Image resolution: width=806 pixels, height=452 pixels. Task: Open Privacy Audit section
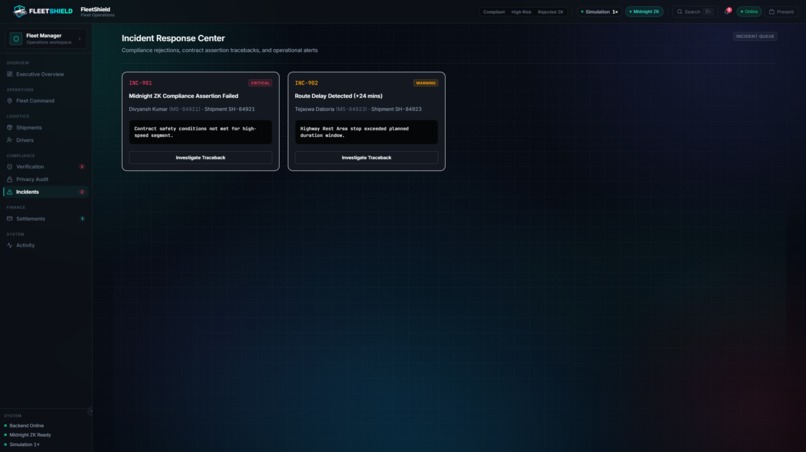point(46,179)
